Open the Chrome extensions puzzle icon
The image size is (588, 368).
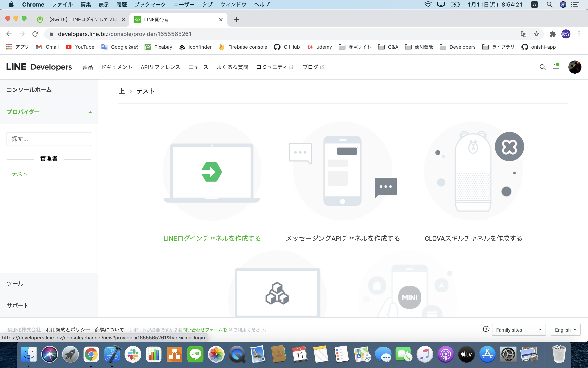coord(553,34)
